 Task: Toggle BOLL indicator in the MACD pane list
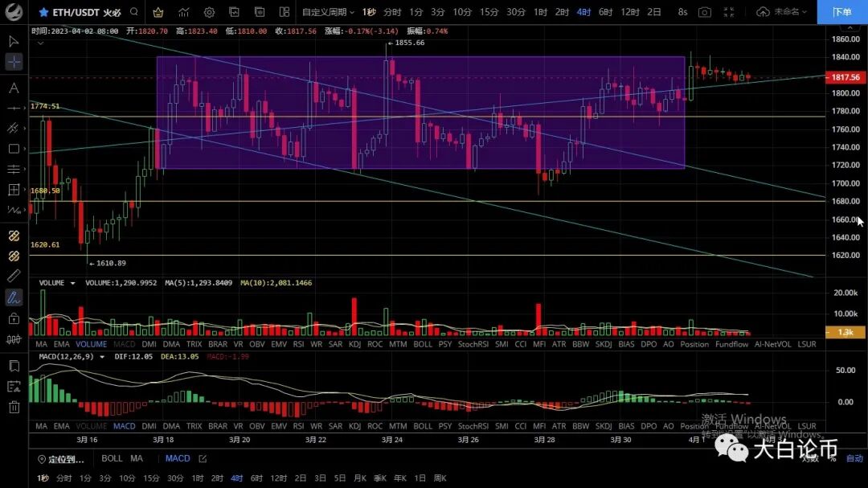coord(423,426)
